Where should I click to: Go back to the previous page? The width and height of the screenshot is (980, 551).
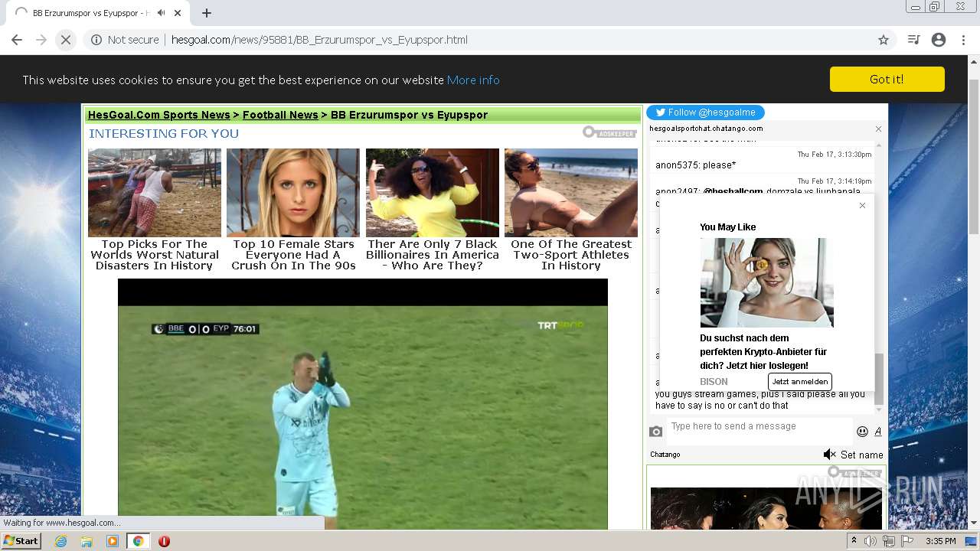pos(17,40)
